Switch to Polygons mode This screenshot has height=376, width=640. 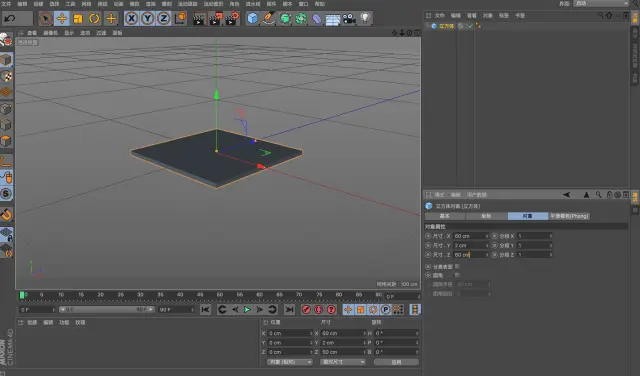pos(6,141)
